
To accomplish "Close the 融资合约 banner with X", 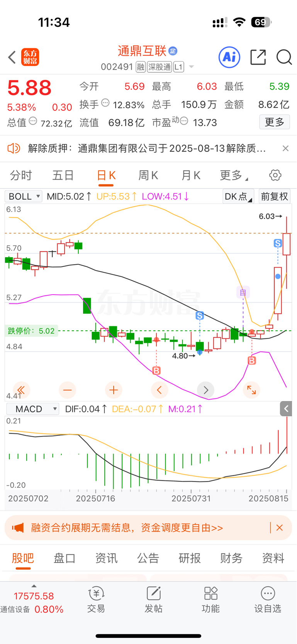I will (x=280, y=528).
